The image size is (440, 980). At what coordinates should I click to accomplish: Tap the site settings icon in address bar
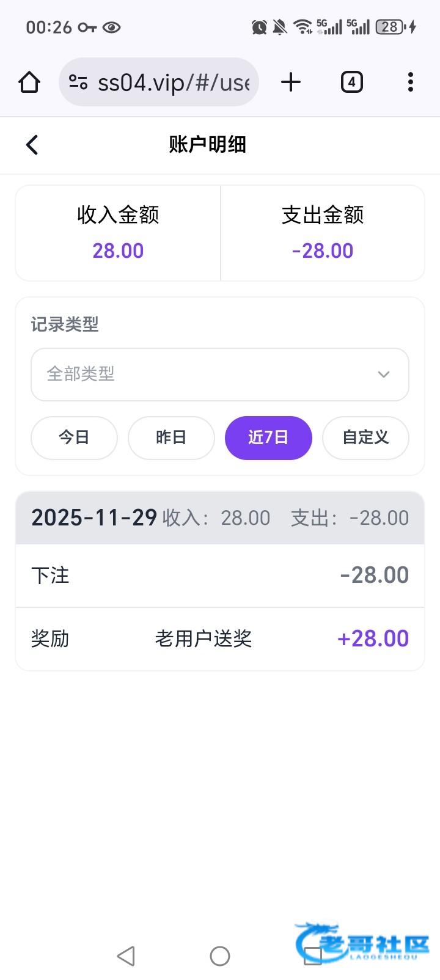(78, 82)
